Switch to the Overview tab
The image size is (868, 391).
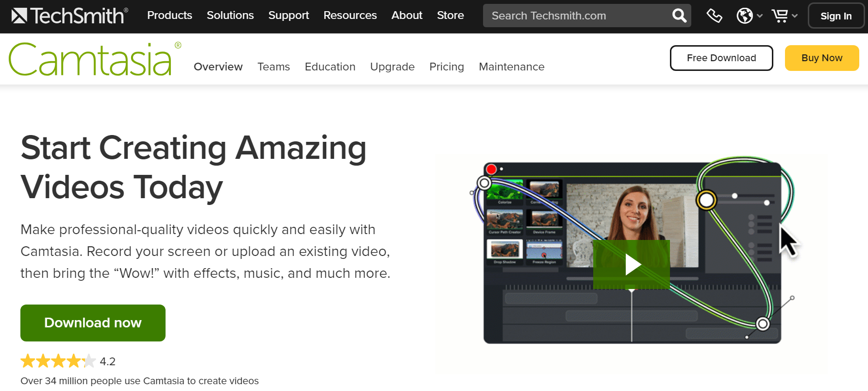click(218, 67)
